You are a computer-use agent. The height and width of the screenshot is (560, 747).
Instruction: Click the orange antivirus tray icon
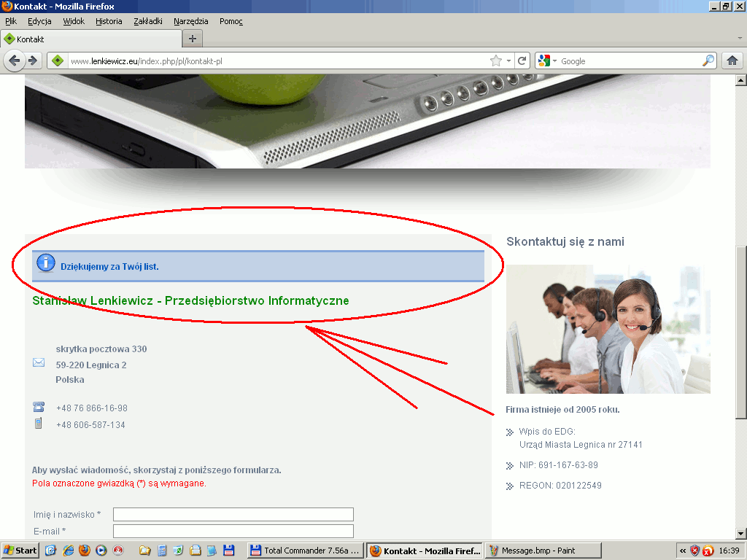[x=708, y=551]
